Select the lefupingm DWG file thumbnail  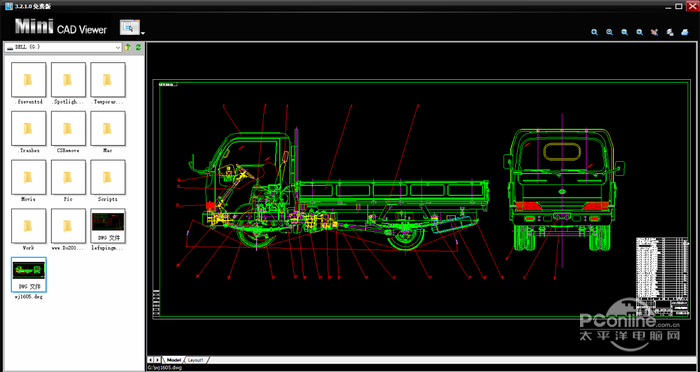pyautogui.click(x=108, y=229)
